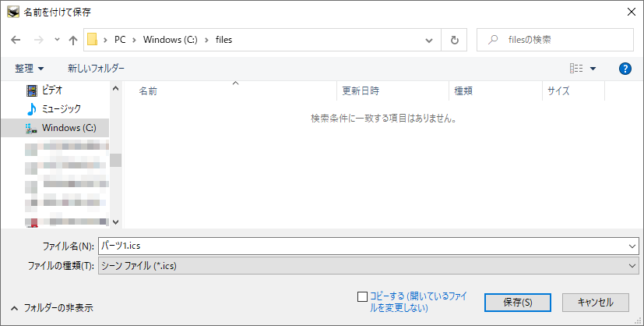Create a folder with 新しいフォルダー
This screenshot has width=644, height=326.
[x=96, y=69]
